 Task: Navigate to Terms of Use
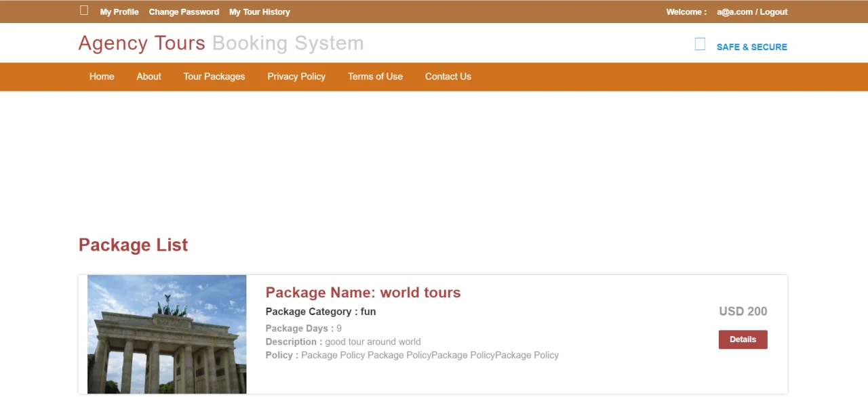375,77
